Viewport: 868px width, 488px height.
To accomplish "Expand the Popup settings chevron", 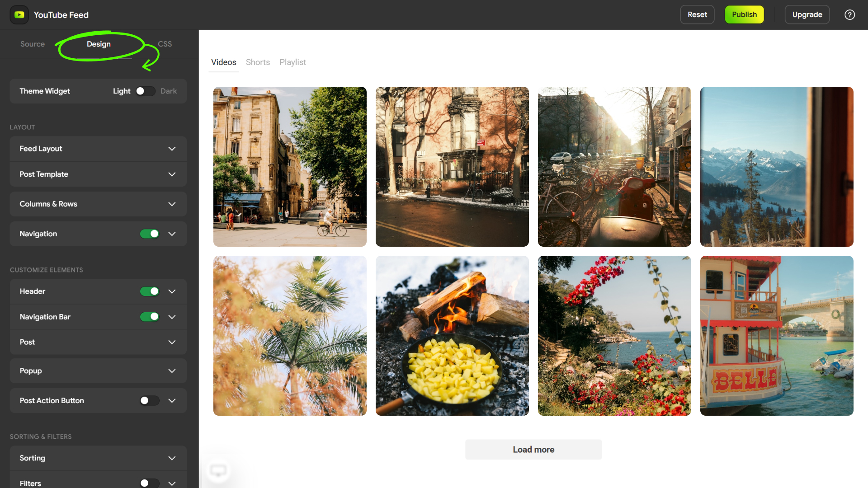I will coord(172,371).
